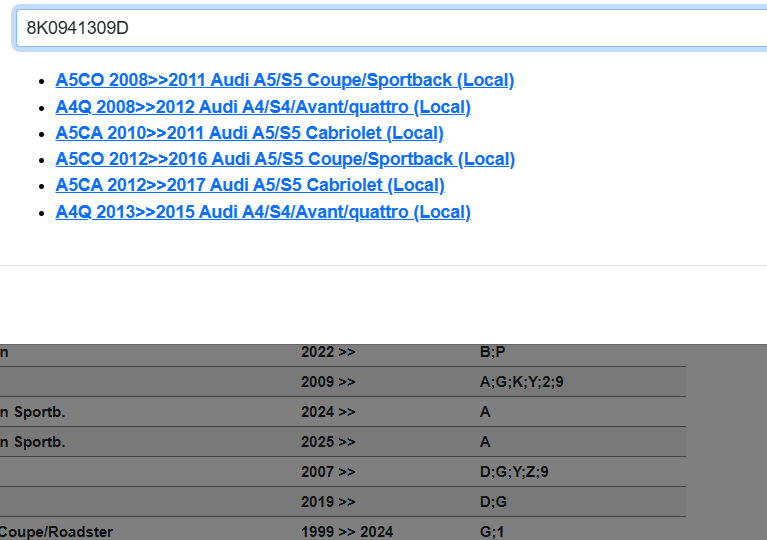Select the 2025 >> year cell
This screenshot has height=540, width=767.
(x=328, y=442)
